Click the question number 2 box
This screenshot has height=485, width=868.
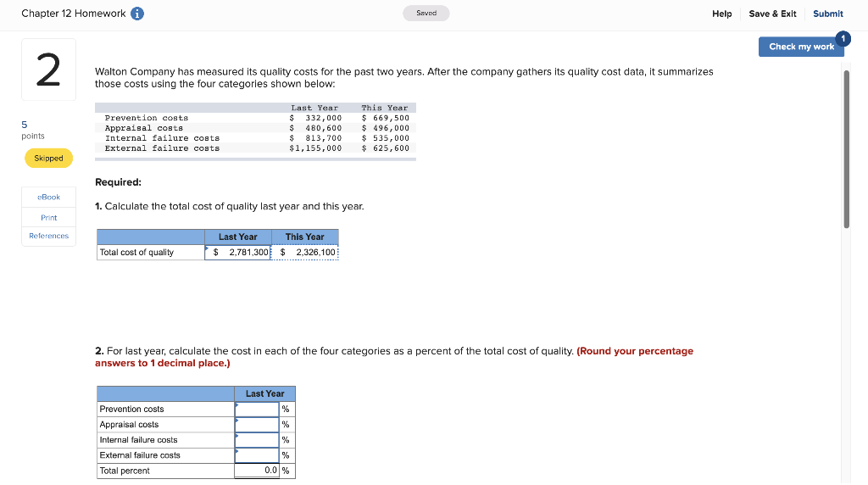pos(48,70)
